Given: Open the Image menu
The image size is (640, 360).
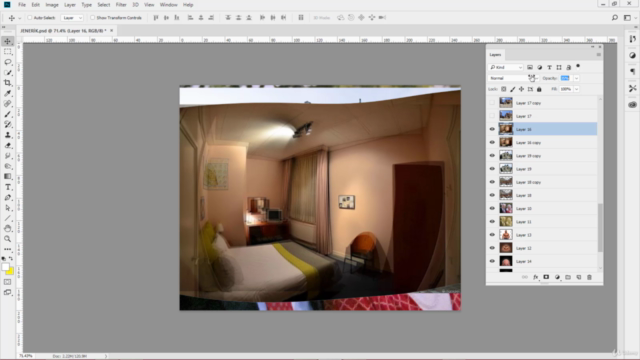Looking at the screenshot, I should pos(52,4).
